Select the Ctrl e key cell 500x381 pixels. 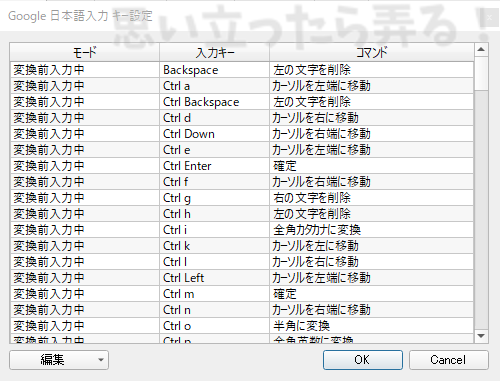click(214, 150)
